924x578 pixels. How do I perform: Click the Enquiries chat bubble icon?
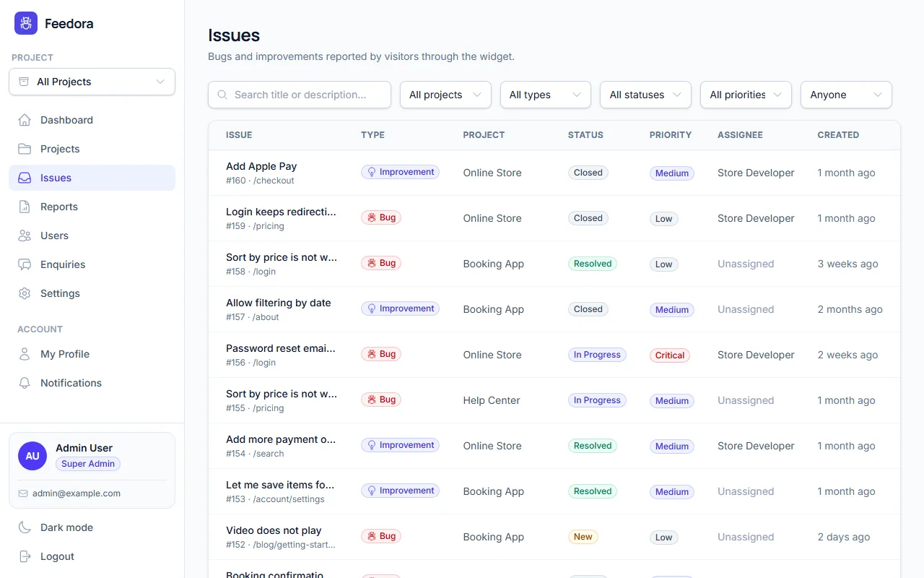click(x=25, y=264)
